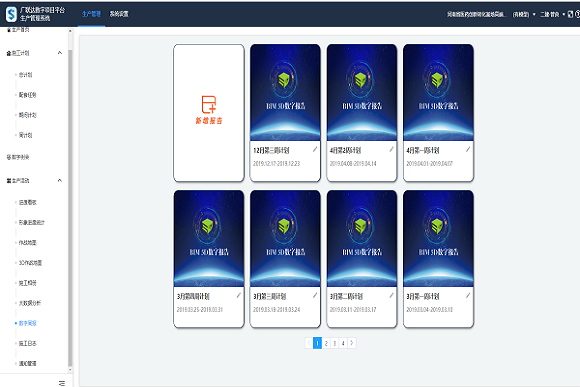Go to pagination page 1
This screenshot has height=387, width=580.
(x=317, y=343)
